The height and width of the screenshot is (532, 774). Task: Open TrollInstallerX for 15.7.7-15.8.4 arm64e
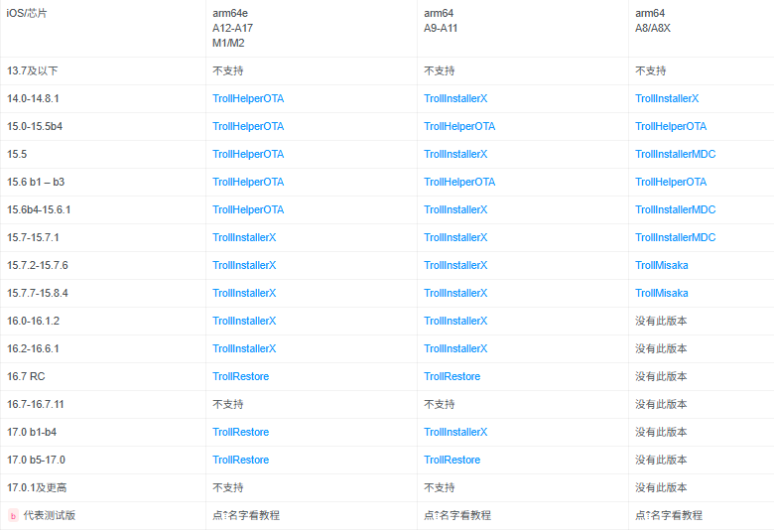coord(244,293)
